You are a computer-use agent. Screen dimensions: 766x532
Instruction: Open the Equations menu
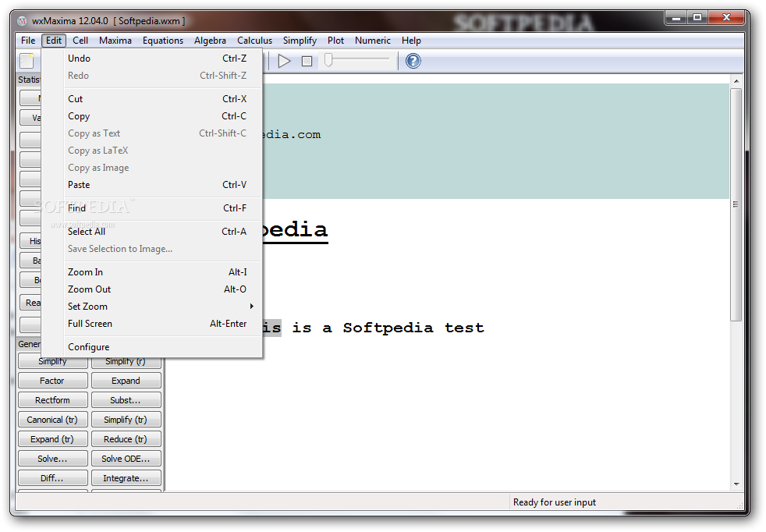pos(163,41)
